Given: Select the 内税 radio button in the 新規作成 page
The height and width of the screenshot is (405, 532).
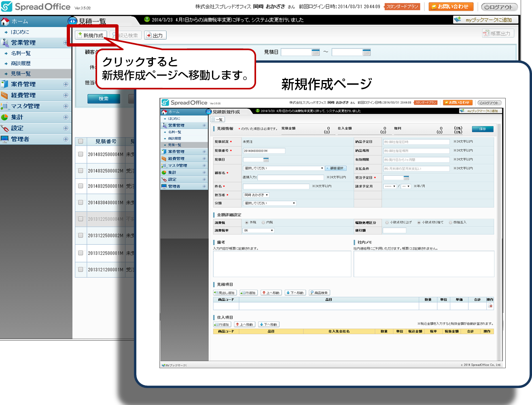Looking at the screenshot, I should (263, 223).
